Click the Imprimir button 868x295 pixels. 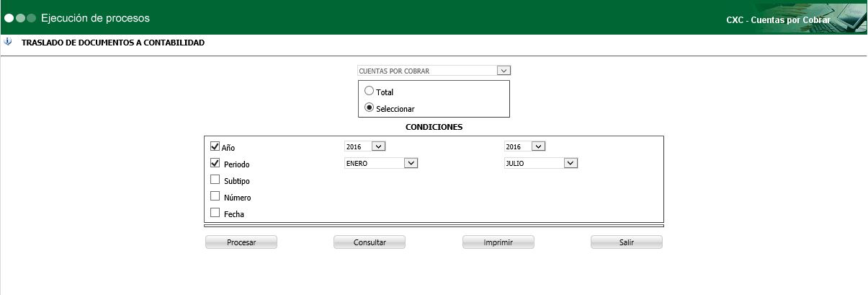498,242
